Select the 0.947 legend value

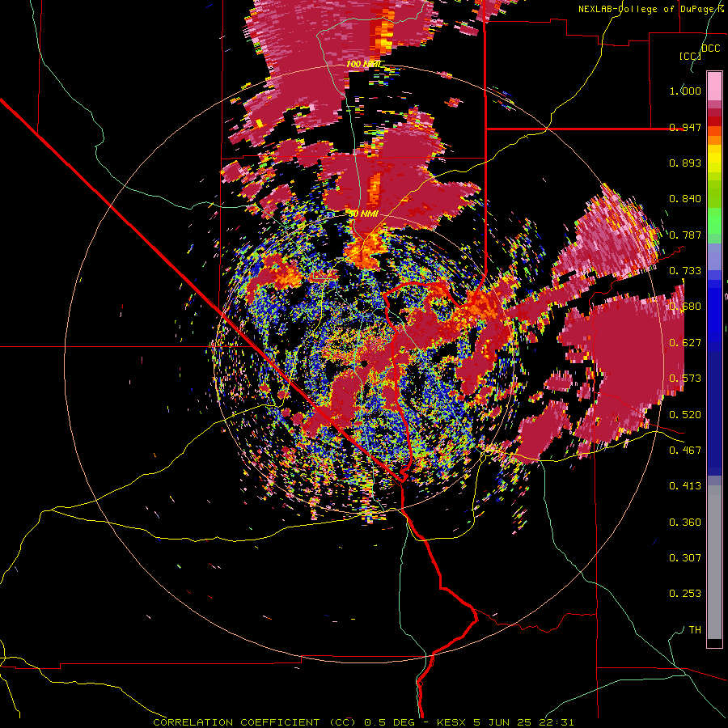click(685, 127)
